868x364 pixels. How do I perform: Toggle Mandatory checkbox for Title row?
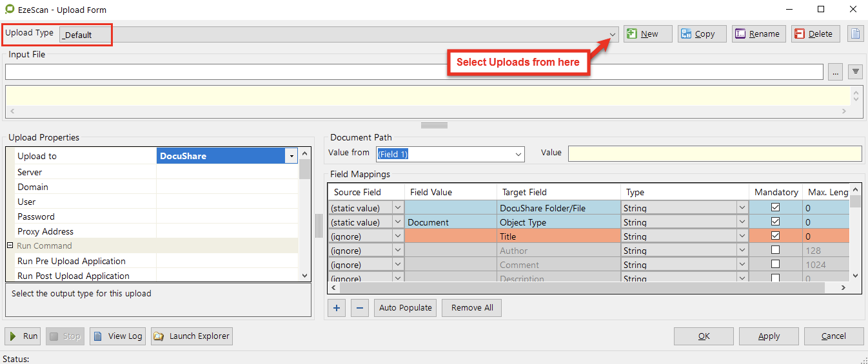tap(775, 236)
